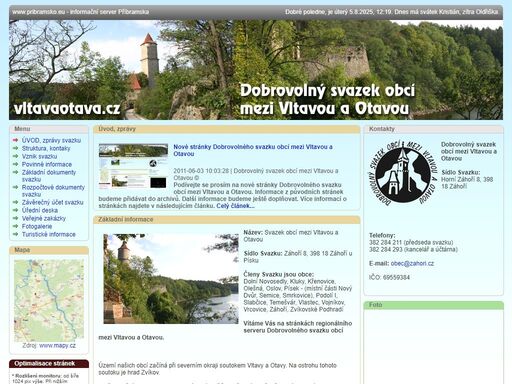The image size is (512, 384).
Task: Select phone 382 284 211 (předseda svazku)
Action: 411,242
